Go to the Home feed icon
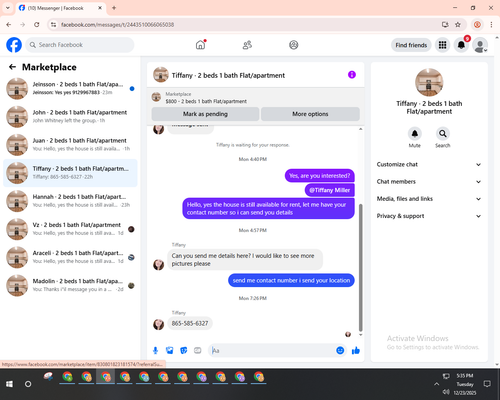500x400 pixels. tap(200, 45)
